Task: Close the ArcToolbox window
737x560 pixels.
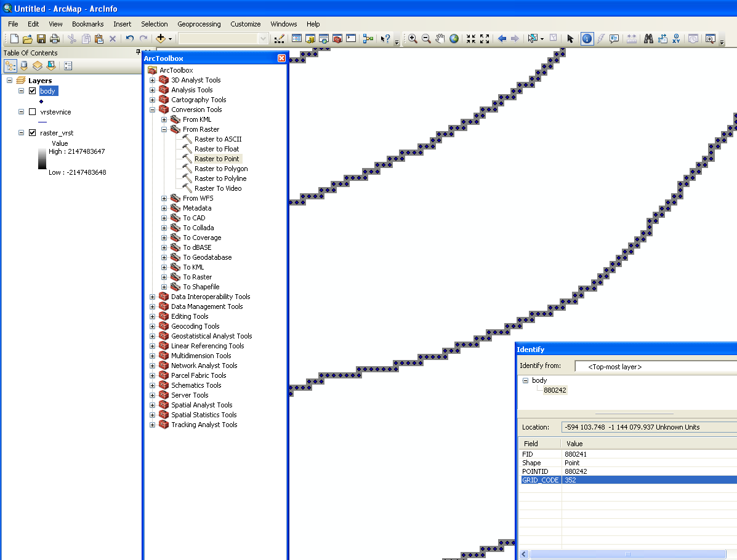Action: [281, 58]
